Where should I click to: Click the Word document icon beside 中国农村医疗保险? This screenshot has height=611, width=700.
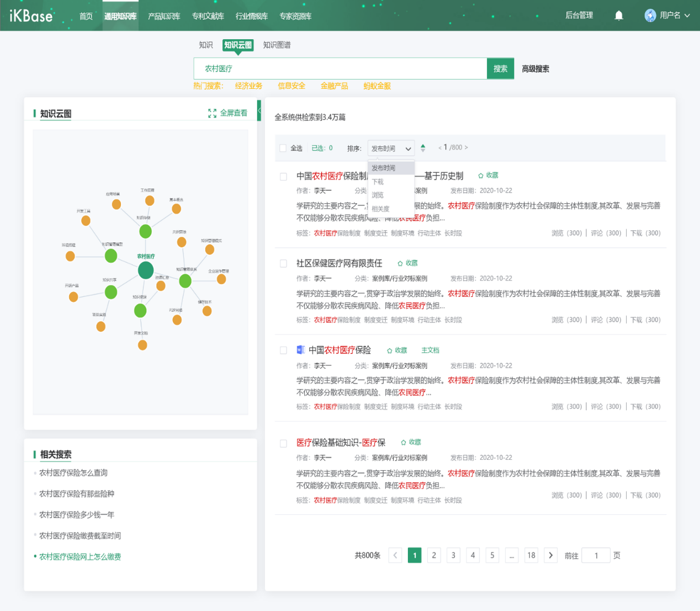(300, 350)
